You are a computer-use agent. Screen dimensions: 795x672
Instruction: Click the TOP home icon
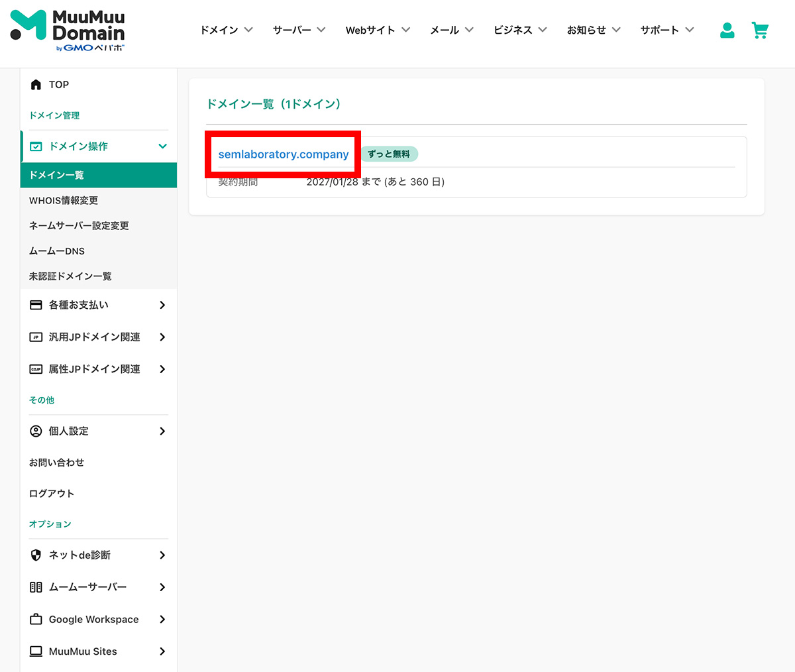pos(36,85)
